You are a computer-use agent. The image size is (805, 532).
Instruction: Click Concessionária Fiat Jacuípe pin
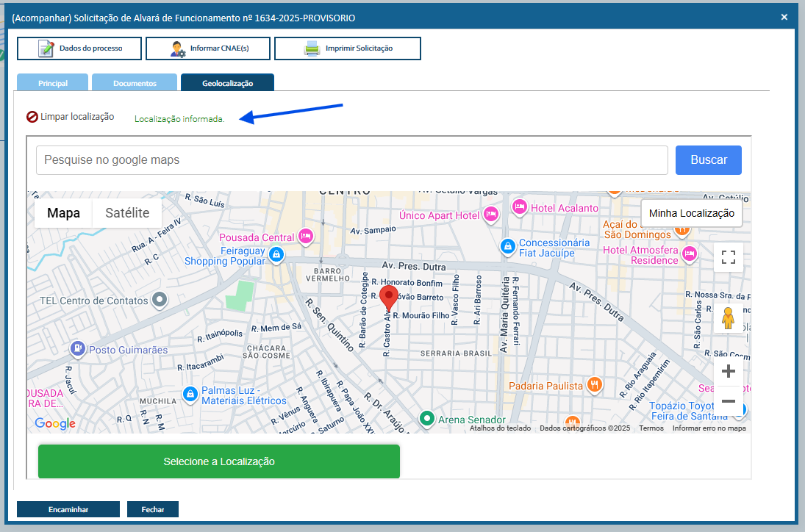508,247
